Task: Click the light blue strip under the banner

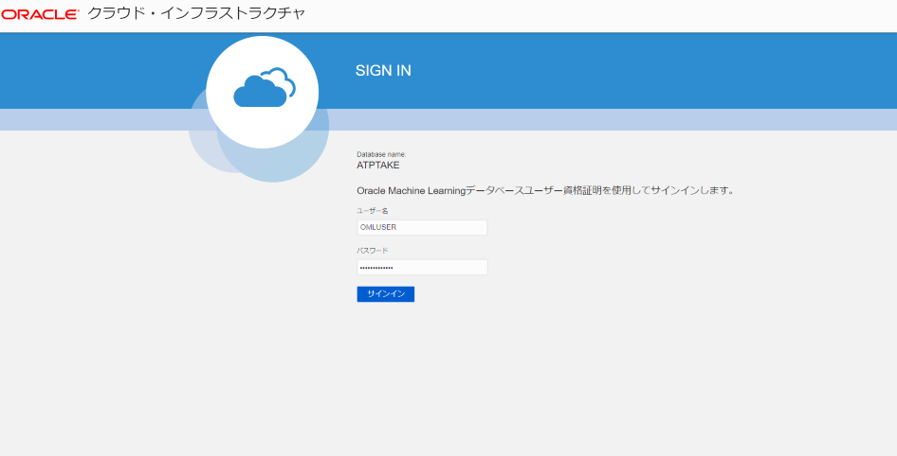Action: (x=600, y=119)
